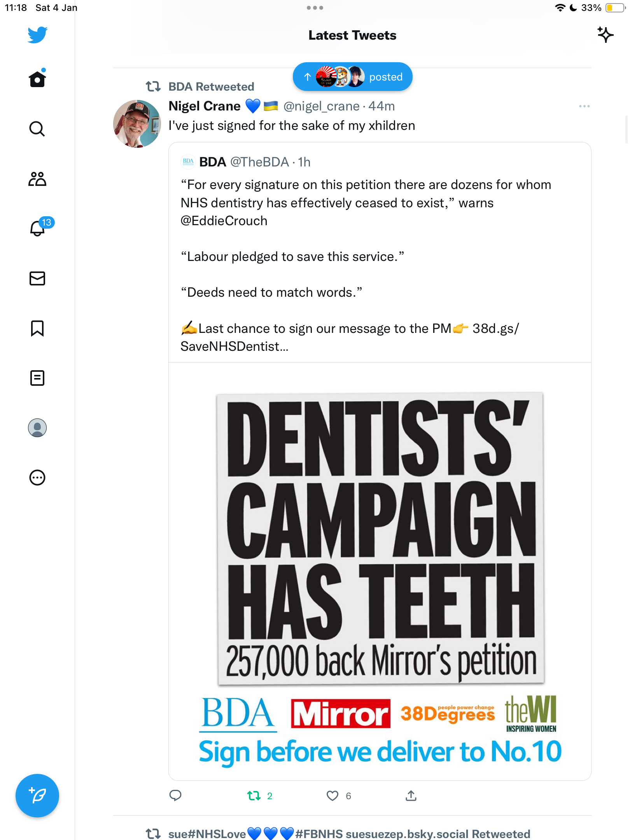Image resolution: width=630 pixels, height=840 pixels.
Task: Share Nigel Crane's tweet
Action: point(411,796)
